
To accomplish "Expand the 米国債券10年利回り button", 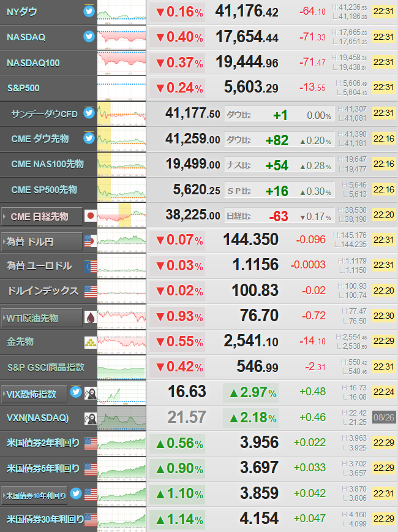I will [34, 496].
